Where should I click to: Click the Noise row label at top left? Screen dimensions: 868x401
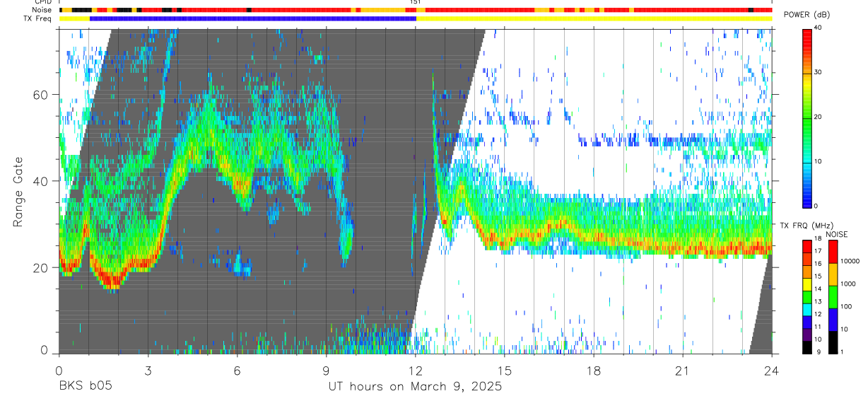tap(43, 10)
